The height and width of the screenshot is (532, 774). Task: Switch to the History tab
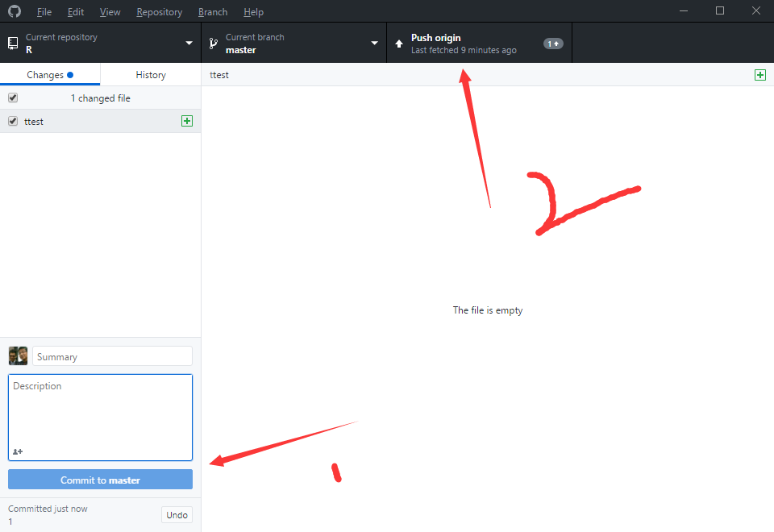(x=151, y=75)
